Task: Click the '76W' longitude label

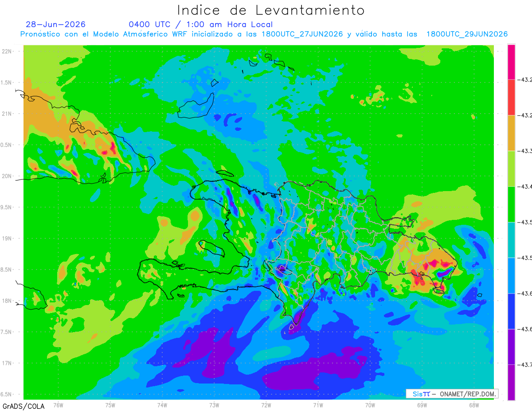Action: coord(58,404)
